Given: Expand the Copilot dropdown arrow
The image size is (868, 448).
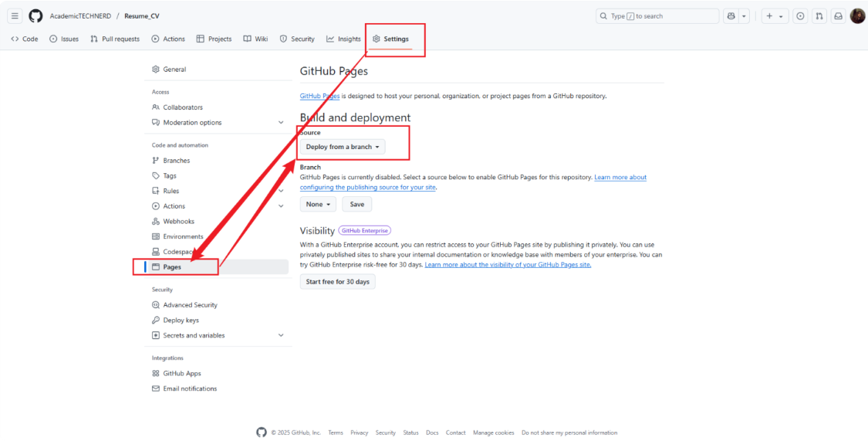Looking at the screenshot, I should (x=745, y=16).
